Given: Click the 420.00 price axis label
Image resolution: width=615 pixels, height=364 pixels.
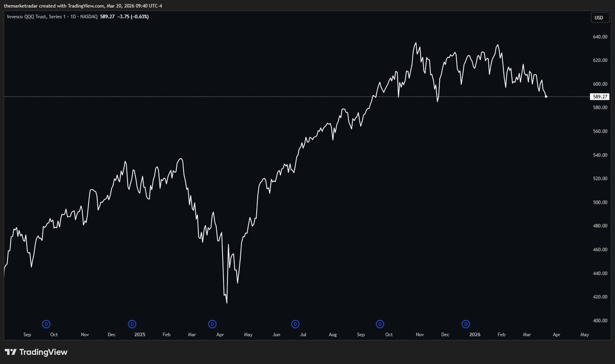Looking at the screenshot, I should (600, 297).
